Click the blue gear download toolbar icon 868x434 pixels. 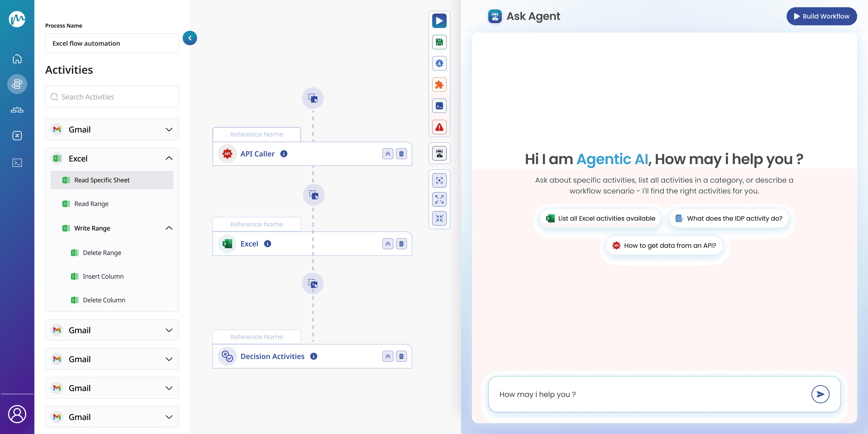pos(439,63)
